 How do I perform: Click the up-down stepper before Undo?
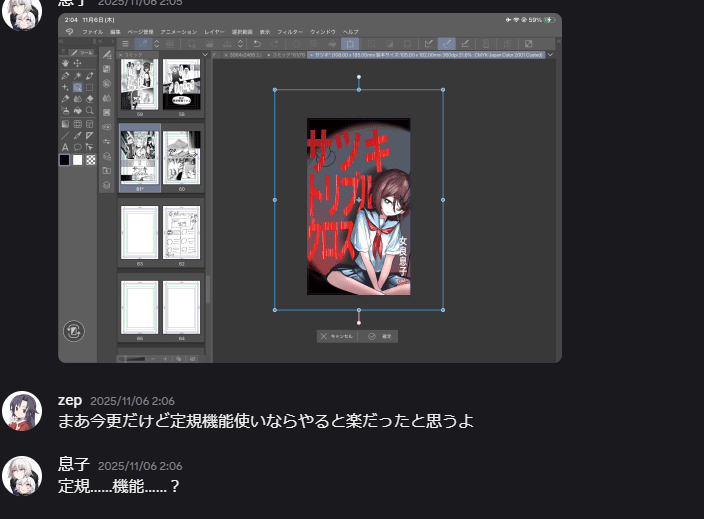click(x=241, y=44)
